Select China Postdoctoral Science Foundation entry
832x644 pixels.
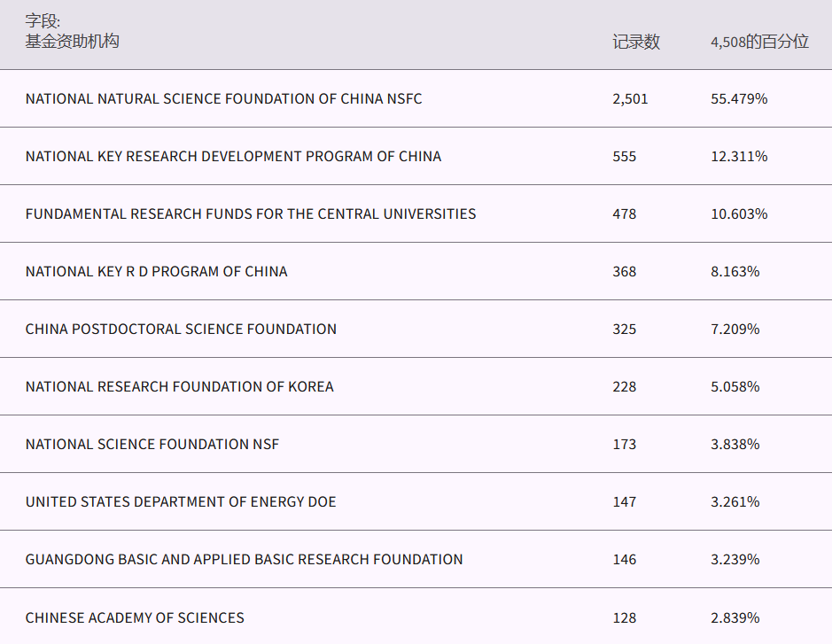pyautogui.click(x=181, y=330)
